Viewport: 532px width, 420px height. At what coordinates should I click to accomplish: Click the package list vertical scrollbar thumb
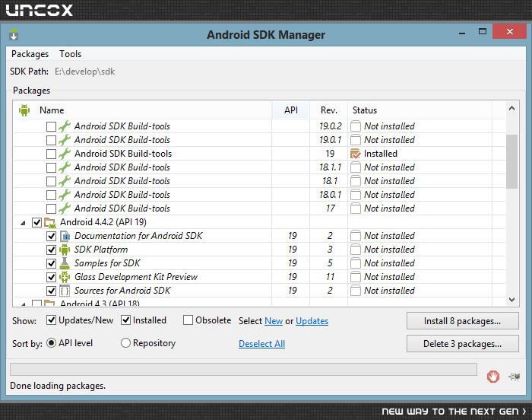[511, 161]
